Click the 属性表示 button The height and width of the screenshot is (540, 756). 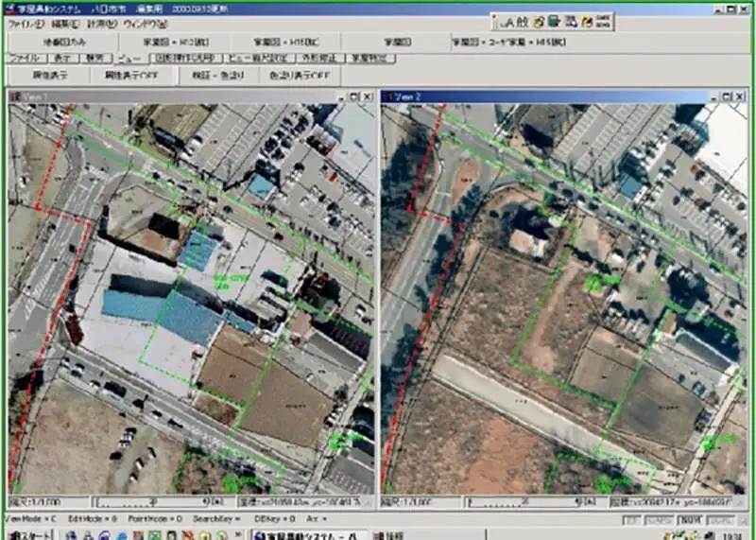(50, 76)
